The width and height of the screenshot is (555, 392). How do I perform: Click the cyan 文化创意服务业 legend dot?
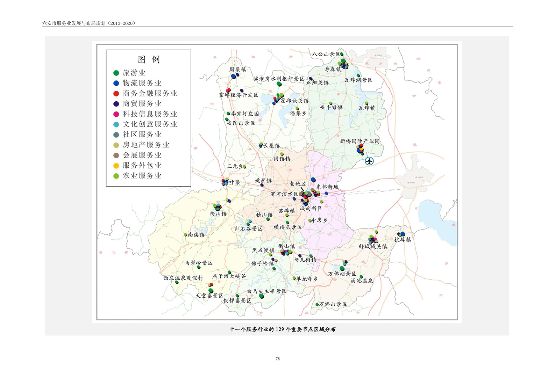pyautogui.click(x=116, y=124)
